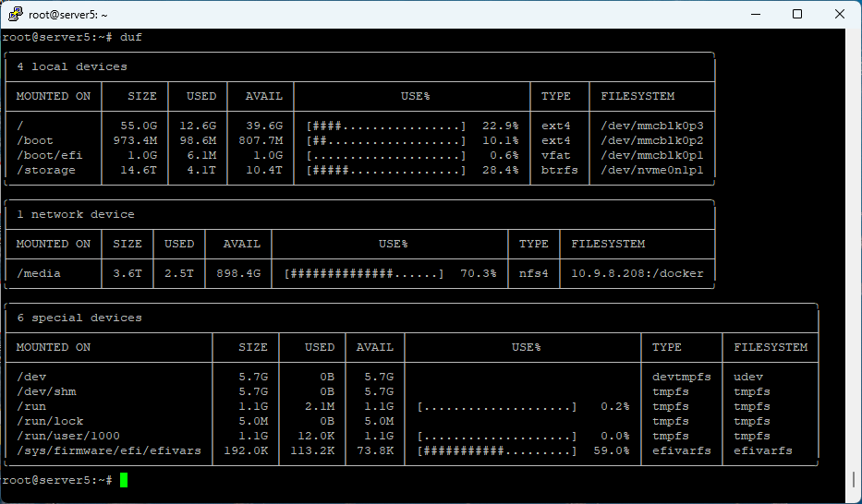
Task: Click the scrollbar up arrow
Action: [x=855, y=35]
